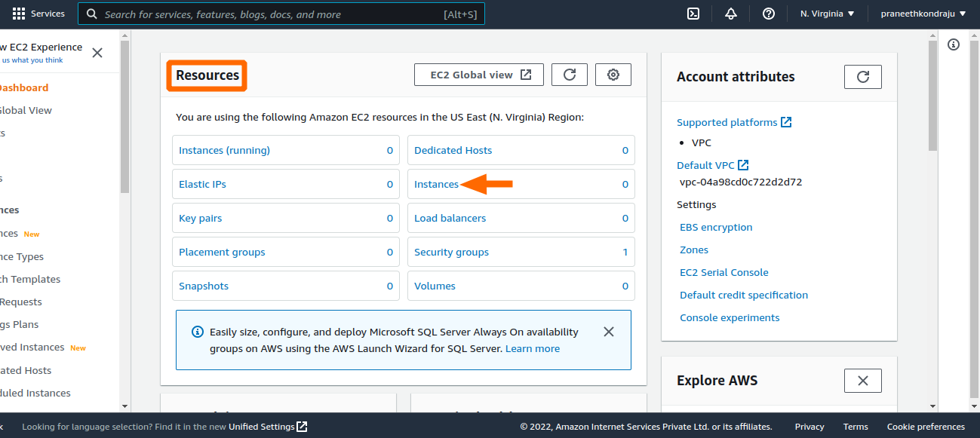Close the New EC2 Experience banner
The height and width of the screenshot is (438, 980).
97,53
